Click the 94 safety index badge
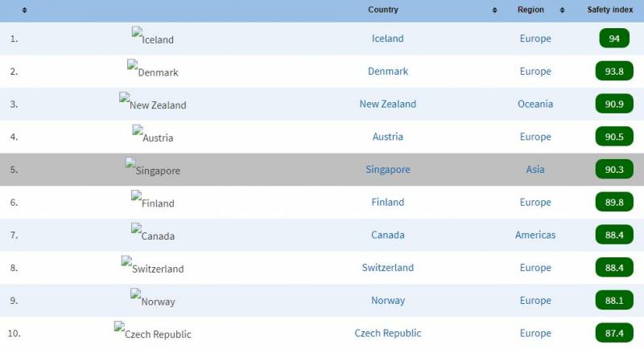Screen dimensions: 644x349 614,39
